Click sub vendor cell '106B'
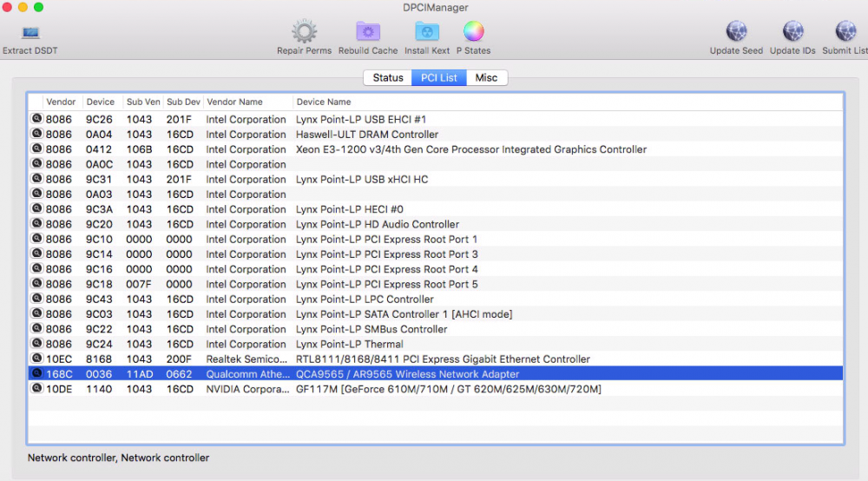 tap(139, 149)
